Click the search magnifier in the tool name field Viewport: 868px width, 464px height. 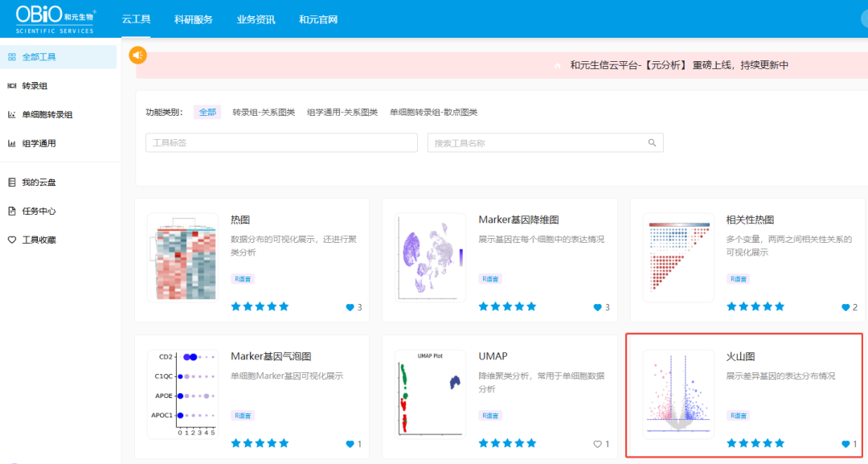click(x=652, y=142)
